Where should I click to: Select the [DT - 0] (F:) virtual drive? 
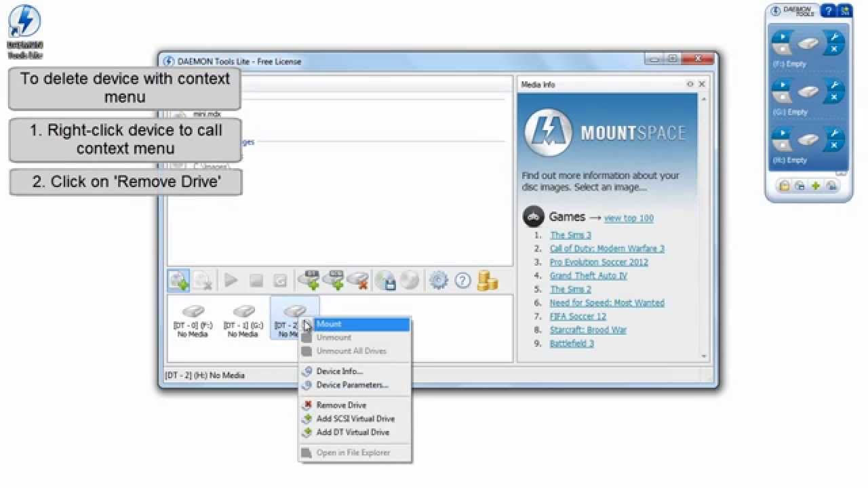point(193,320)
